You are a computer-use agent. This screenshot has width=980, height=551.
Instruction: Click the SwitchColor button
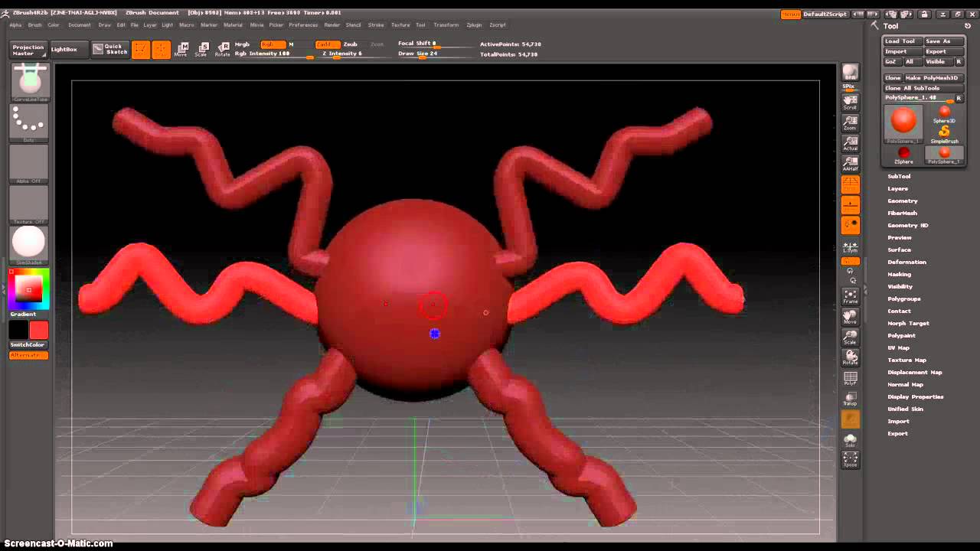(x=28, y=344)
